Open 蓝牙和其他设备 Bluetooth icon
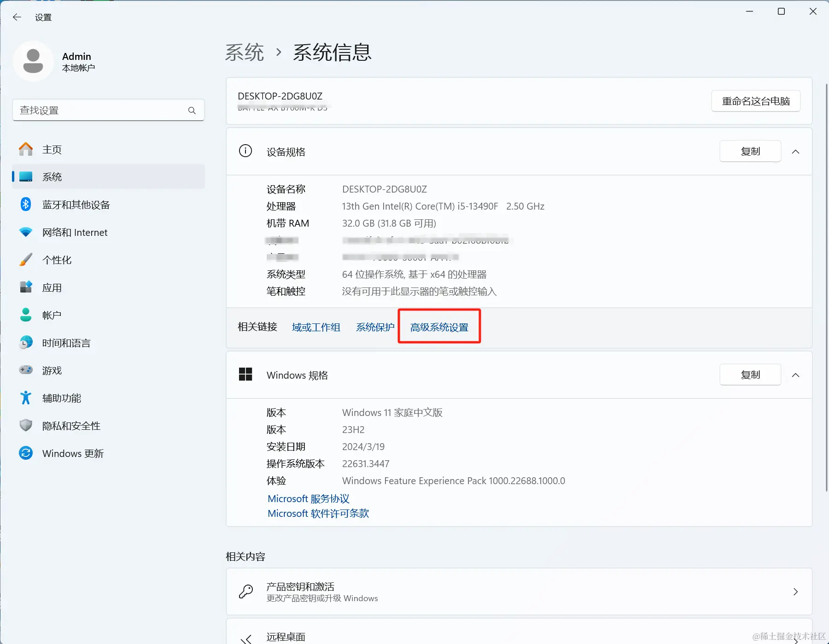 point(26,204)
